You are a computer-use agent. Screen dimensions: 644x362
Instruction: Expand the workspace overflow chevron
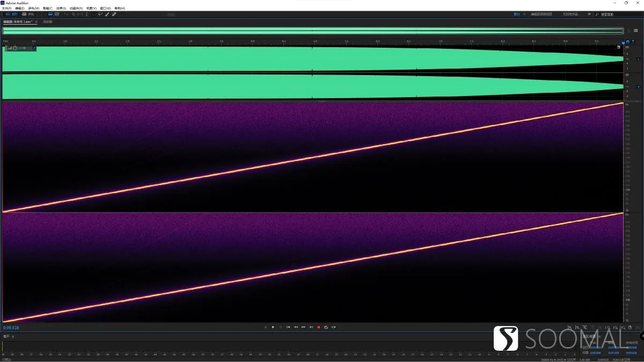click(x=589, y=14)
